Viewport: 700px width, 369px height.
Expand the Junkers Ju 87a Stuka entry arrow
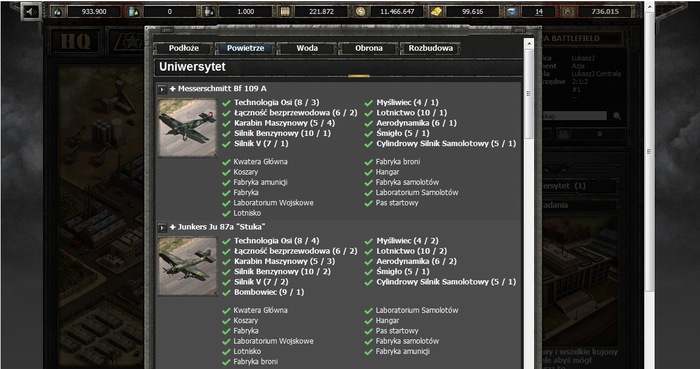[162, 228]
